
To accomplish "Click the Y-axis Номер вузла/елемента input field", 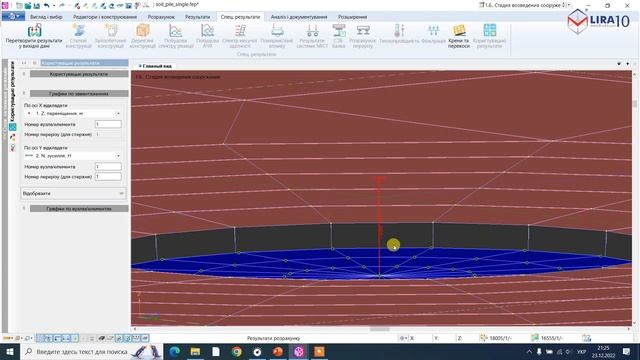I will pyautogui.click(x=108, y=167).
